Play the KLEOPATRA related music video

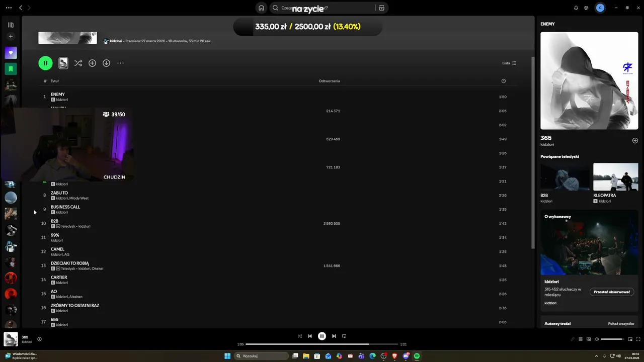(x=615, y=176)
